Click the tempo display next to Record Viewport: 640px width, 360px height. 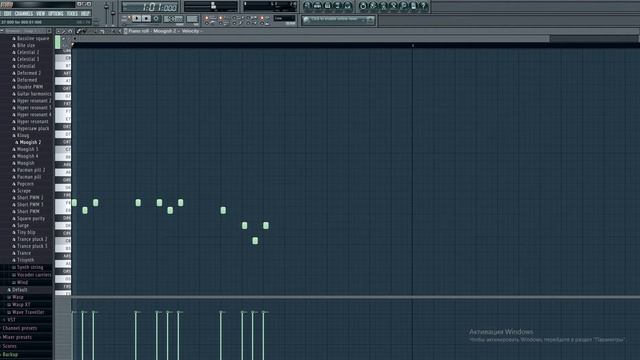(173, 19)
